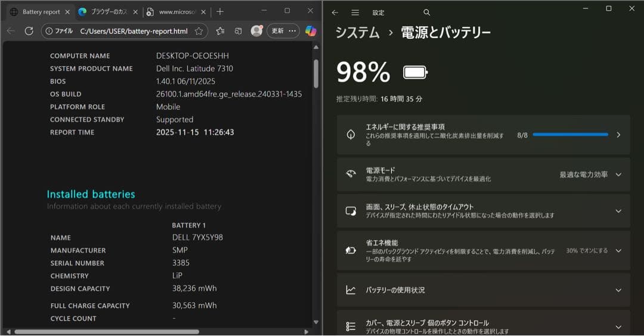Click the Installed batteries heading
The width and height of the screenshot is (644, 336).
click(91, 194)
